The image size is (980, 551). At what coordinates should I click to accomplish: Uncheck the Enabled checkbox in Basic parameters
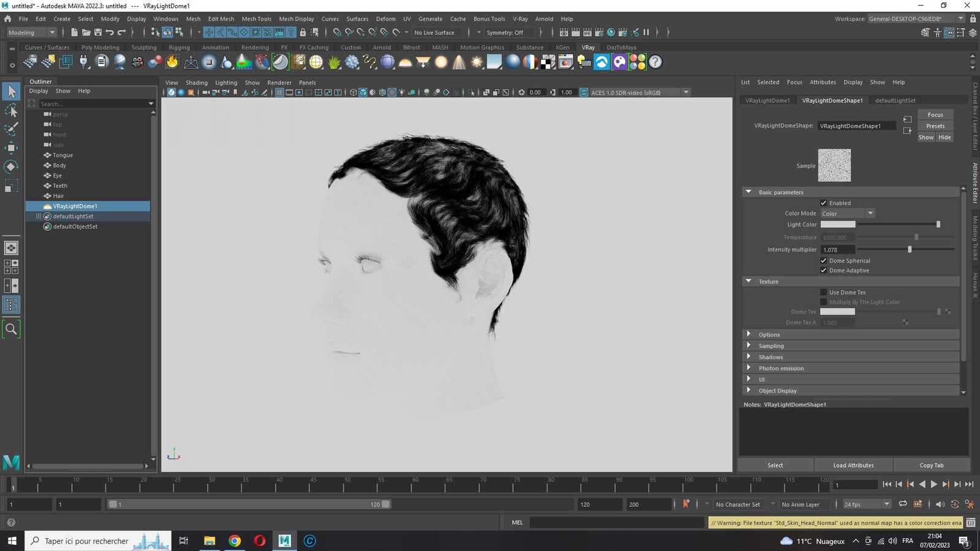click(824, 203)
